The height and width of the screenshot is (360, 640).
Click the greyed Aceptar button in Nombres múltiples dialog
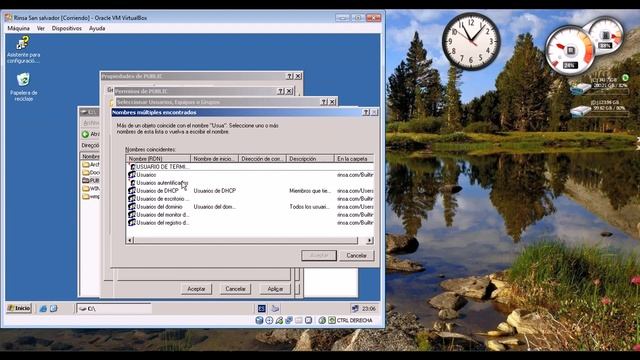(319, 256)
